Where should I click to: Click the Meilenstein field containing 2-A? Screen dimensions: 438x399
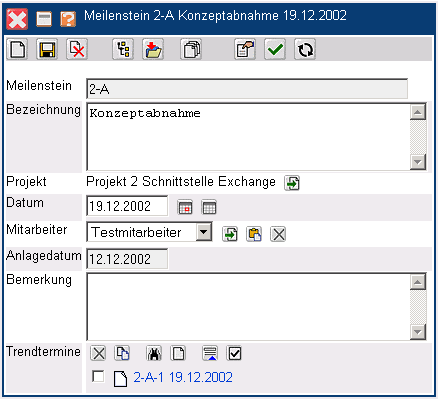coord(247,89)
